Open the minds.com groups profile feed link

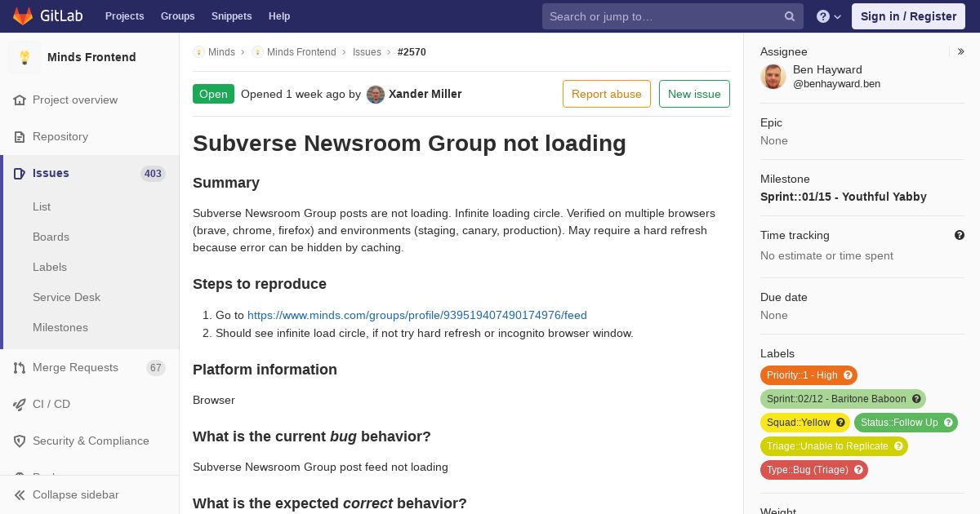click(417, 316)
